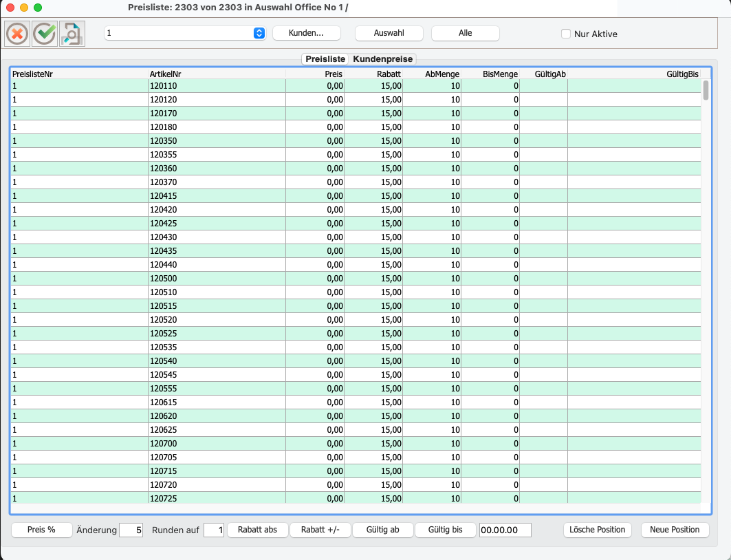Click the 00.00.00 date input field
731x560 pixels.
pyautogui.click(x=505, y=530)
